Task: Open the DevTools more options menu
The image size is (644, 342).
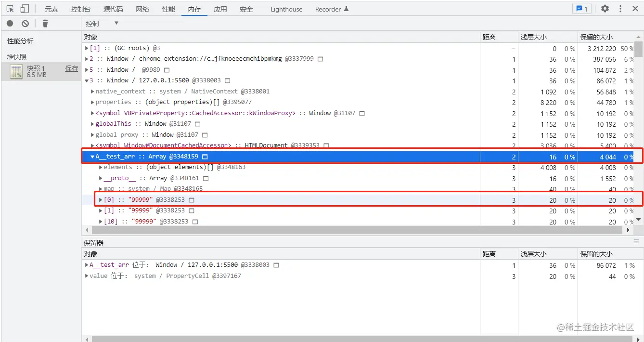Action: [620, 9]
